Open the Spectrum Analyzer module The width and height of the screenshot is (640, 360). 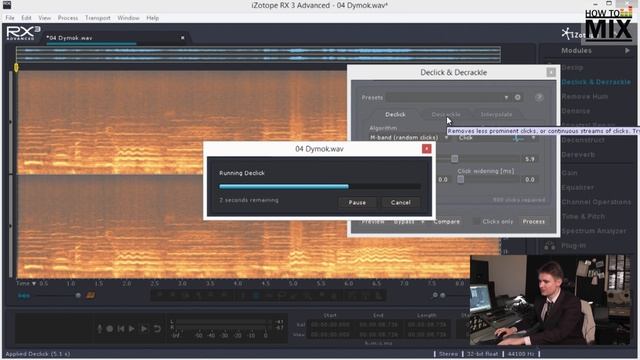[x=593, y=231]
